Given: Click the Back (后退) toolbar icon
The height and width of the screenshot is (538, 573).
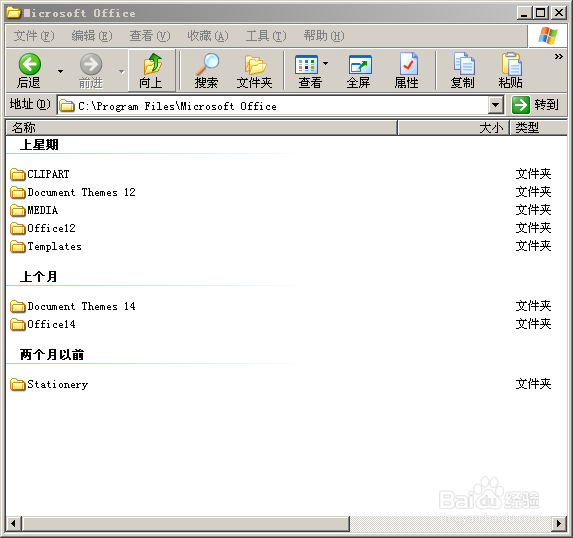Looking at the screenshot, I should pos(29,64).
